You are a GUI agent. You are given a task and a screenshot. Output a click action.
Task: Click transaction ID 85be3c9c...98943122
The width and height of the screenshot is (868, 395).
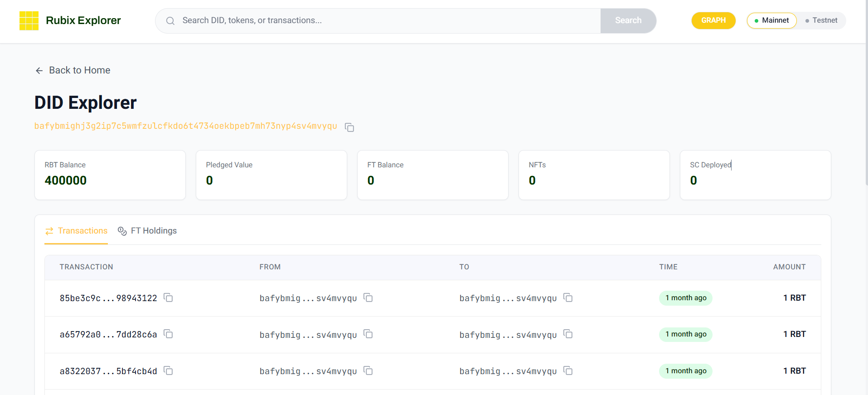pyautogui.click(x=108, y=298)
